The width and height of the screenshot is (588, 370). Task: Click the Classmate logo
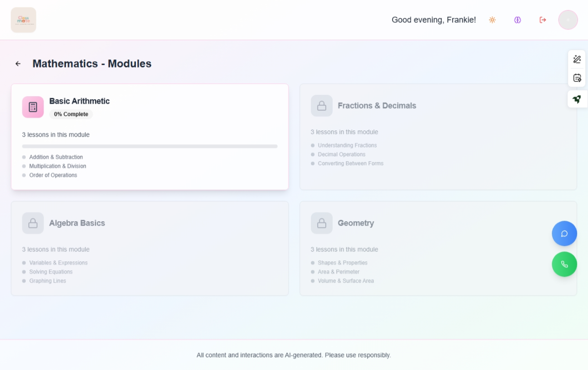(23, 20)
